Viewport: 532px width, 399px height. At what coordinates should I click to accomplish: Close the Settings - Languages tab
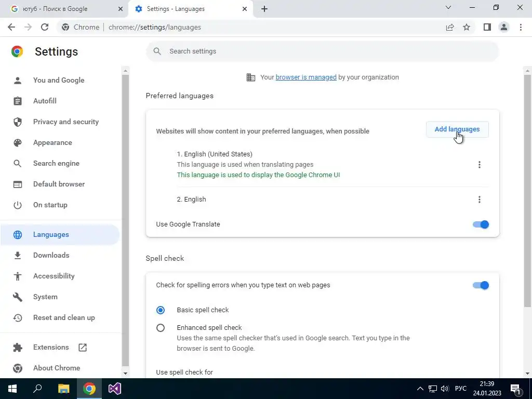(x=245, y=9)
